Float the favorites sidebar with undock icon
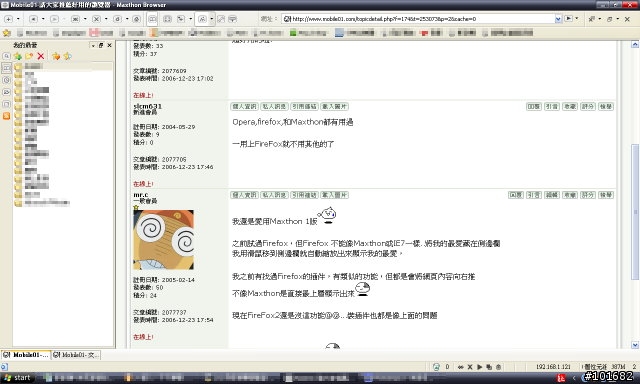Screen dimensions: 640x384 coord(101,45)
